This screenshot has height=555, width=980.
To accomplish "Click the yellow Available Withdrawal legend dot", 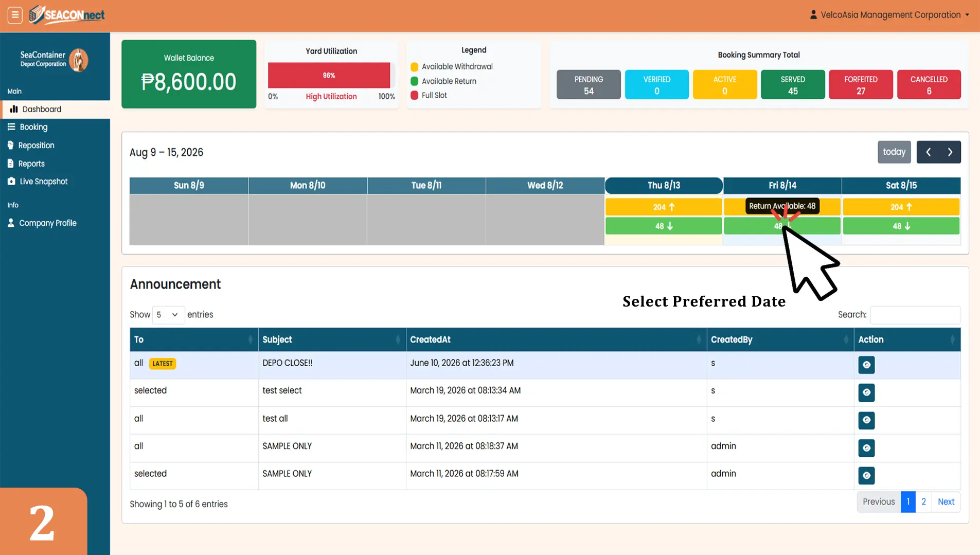I will [x=414, y=67].
